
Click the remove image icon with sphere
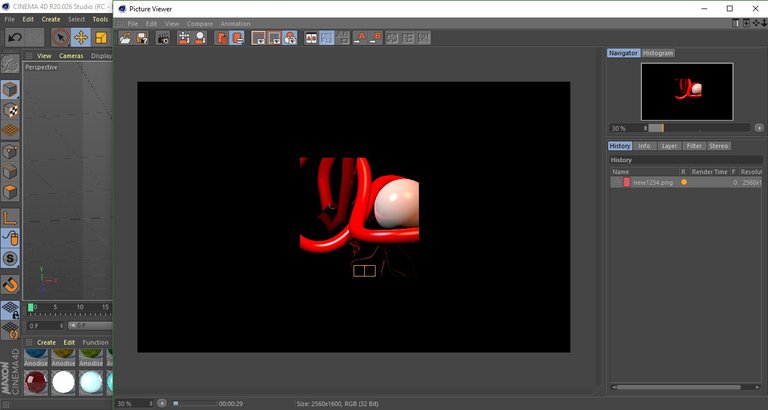tap(200, 38)
